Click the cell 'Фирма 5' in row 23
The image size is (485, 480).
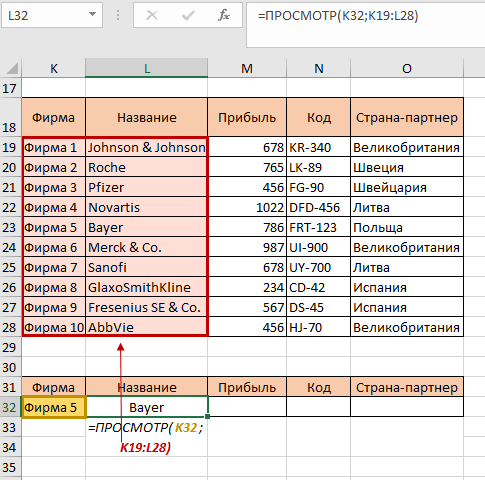(54, 227)
